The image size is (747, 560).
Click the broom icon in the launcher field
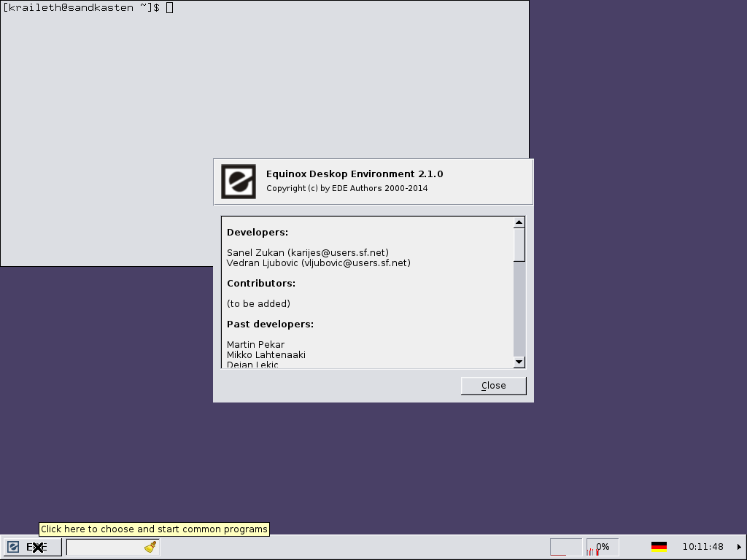(x=150, y=547)
